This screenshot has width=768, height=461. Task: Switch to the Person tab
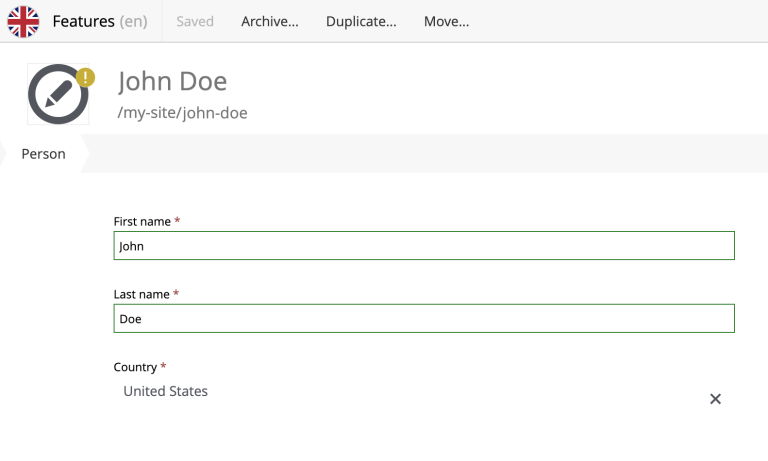tap(43, 154)
